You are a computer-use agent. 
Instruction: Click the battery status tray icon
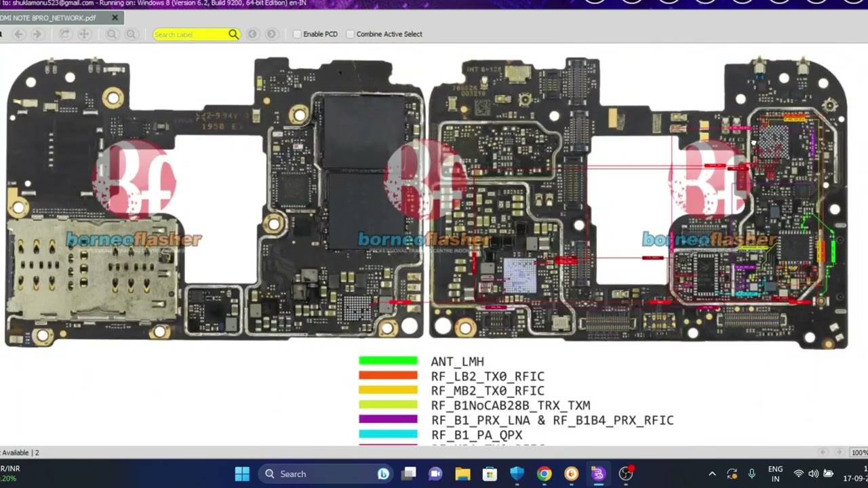tap(829, 474)
